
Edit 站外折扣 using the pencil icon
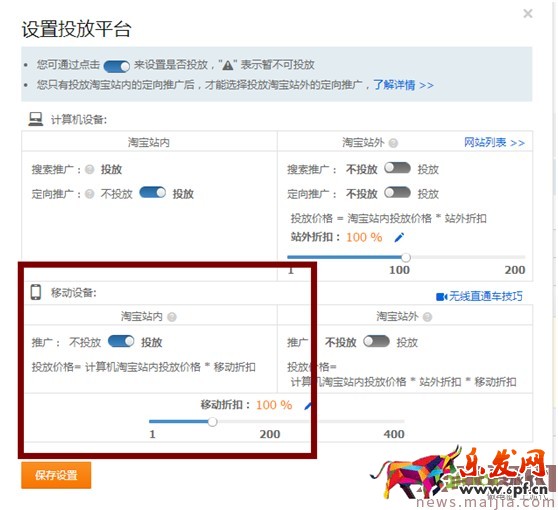pyautogui.click(x=399, y=237)
